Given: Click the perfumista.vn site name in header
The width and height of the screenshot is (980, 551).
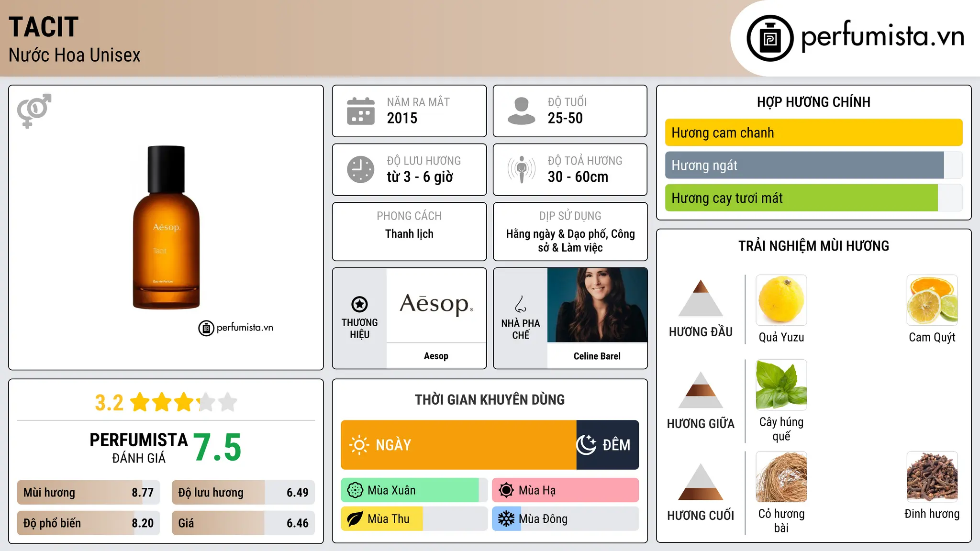Looking at the screenshot, I should tap(883, 36).
